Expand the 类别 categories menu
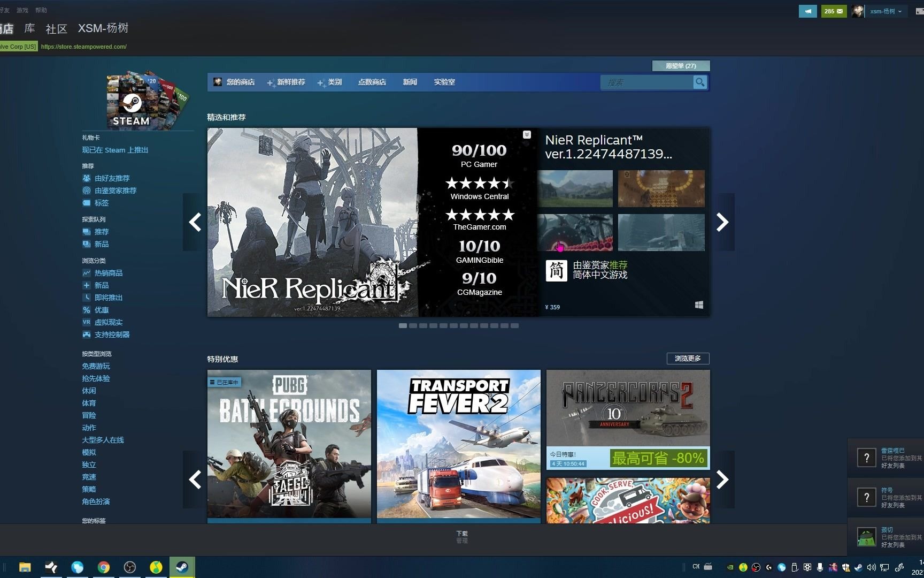The image size is (924, 578). coord(329,82)
